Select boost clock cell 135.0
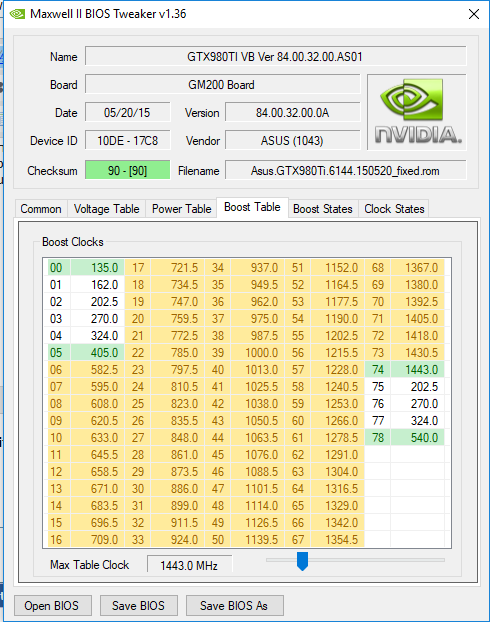Screen dimensions: 490x622 (x=98, y=268)
